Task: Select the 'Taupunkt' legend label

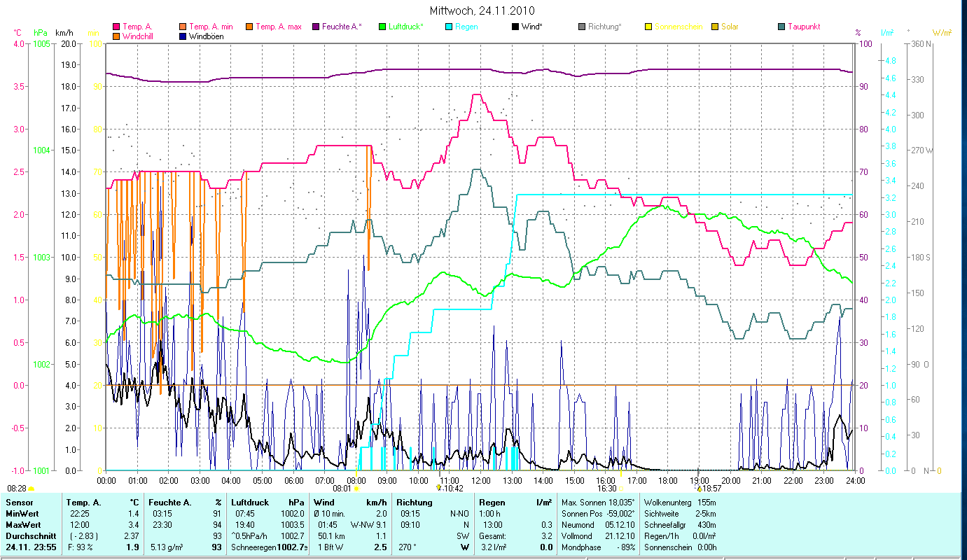Action: 804,27
